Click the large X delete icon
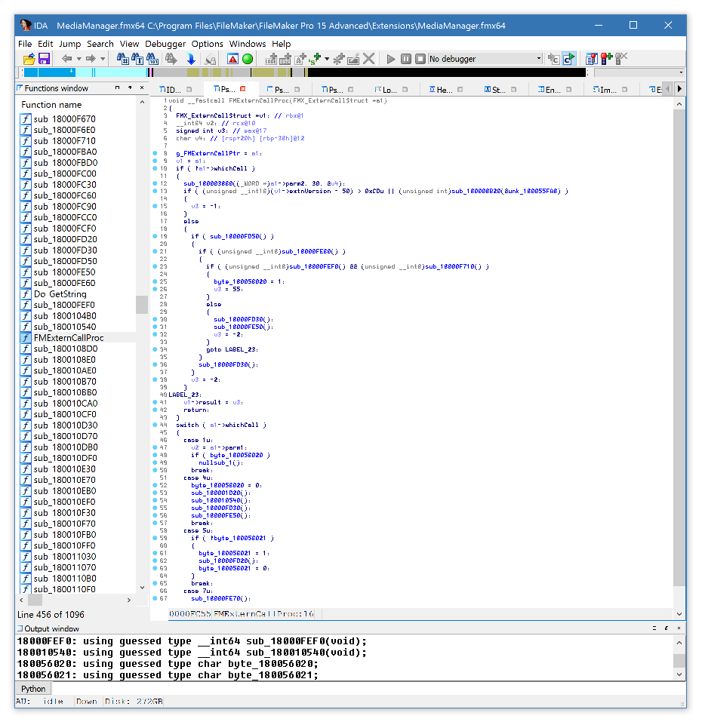 click(x=369, y=59)
